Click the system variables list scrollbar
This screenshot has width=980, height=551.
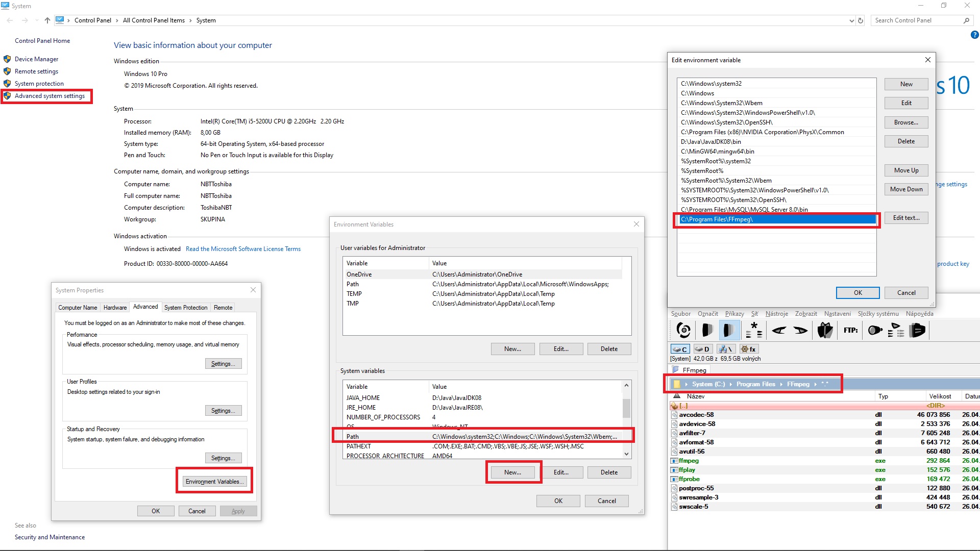coord(626,408)
